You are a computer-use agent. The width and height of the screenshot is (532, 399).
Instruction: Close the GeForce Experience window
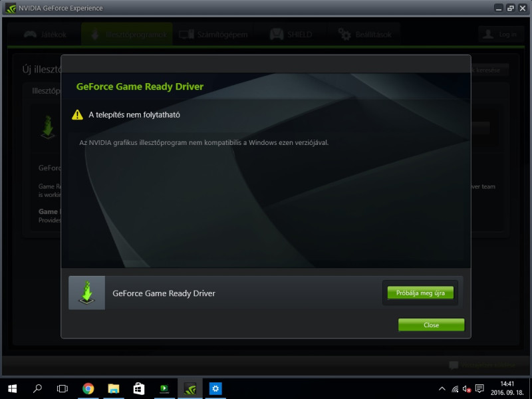click(x=523, y=8)
